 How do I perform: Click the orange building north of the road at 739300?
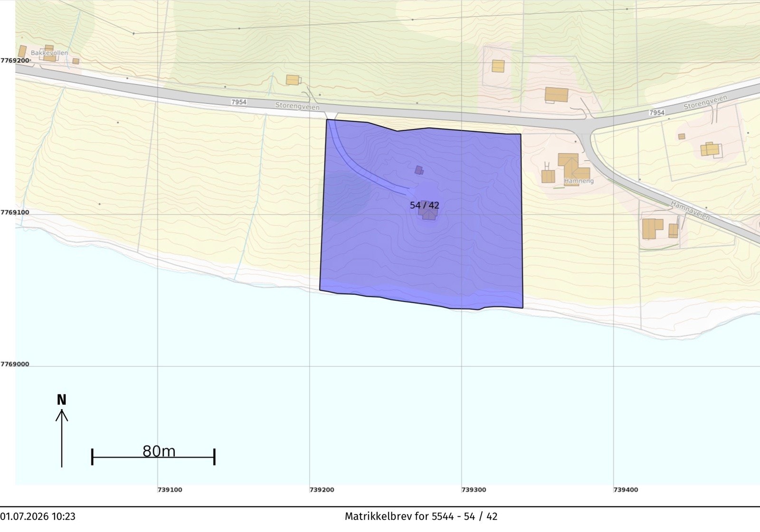[498, 66]
